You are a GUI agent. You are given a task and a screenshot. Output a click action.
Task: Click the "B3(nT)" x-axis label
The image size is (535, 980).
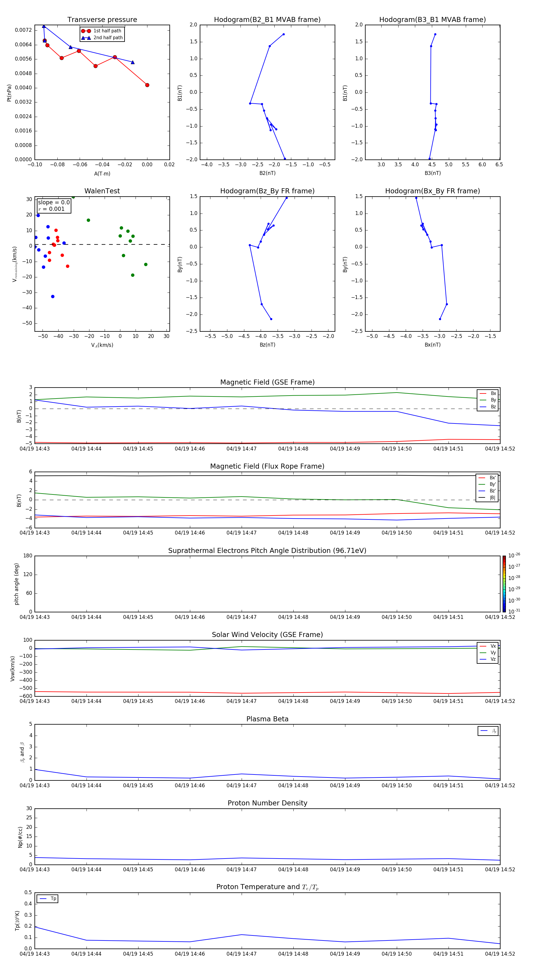[x=432, y=173]
